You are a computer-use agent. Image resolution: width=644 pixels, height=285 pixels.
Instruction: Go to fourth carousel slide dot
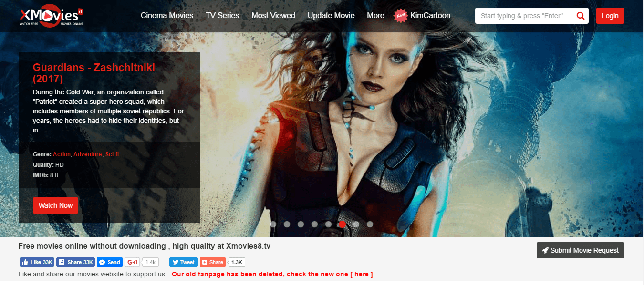(x=315, y=224)
